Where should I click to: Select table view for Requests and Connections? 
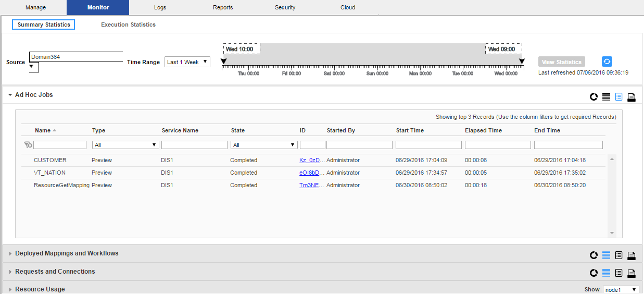(x=606, y=273)
